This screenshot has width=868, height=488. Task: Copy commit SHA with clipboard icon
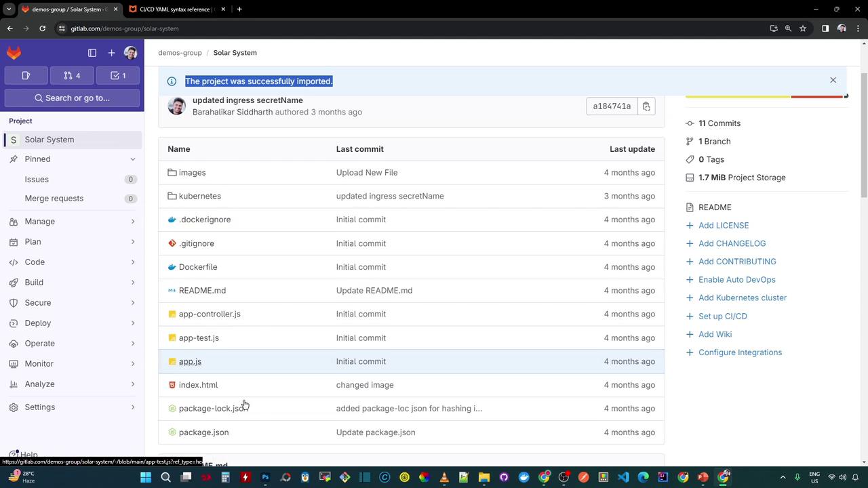[x=646, y=106]
